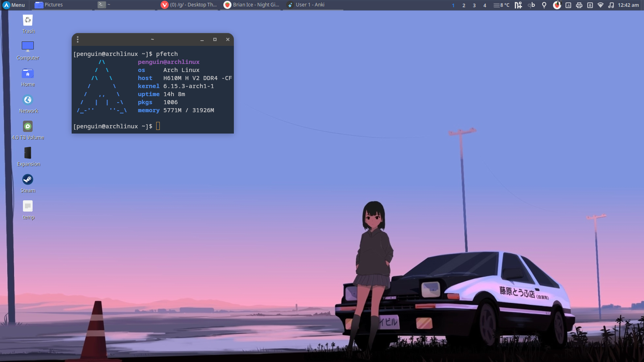Click the memory value '5771M / 31926M'
This screenshot has height=362, width=644.
point(189,110)
